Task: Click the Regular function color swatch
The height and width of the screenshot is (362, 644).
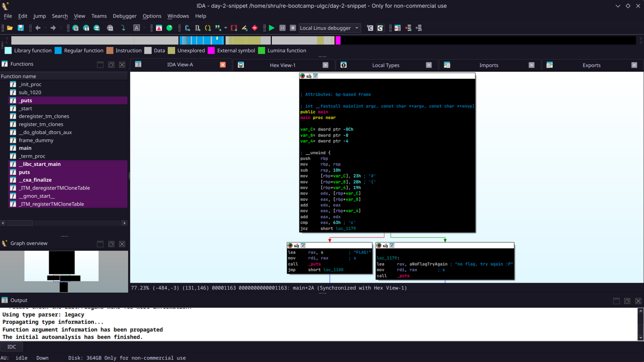Action: click(x=58, y=51)
